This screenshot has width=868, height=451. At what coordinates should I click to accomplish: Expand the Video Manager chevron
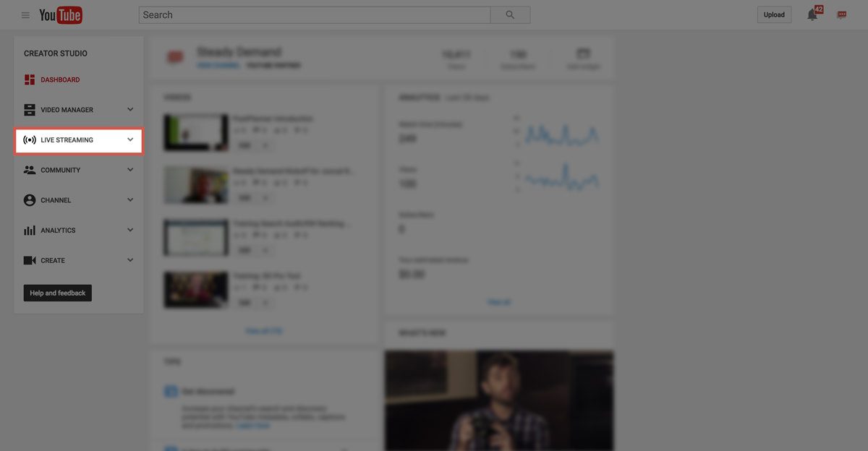(130, 109)
